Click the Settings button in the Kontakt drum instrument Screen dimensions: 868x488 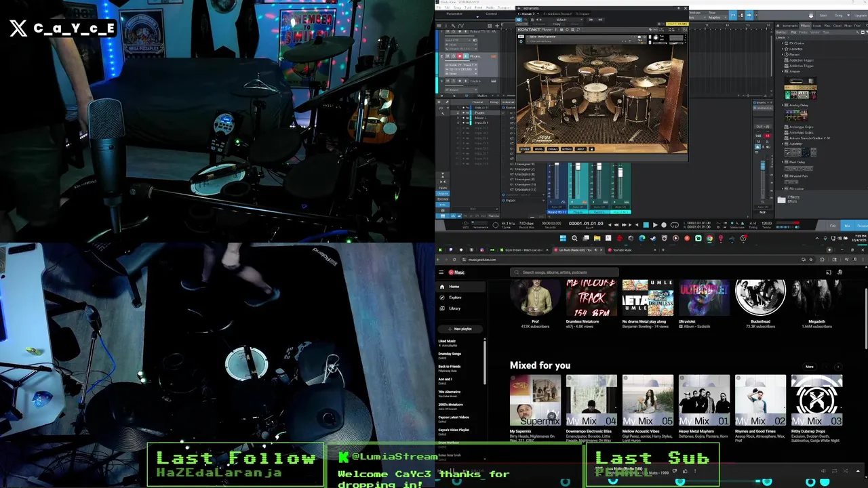(x=567, y=149)
